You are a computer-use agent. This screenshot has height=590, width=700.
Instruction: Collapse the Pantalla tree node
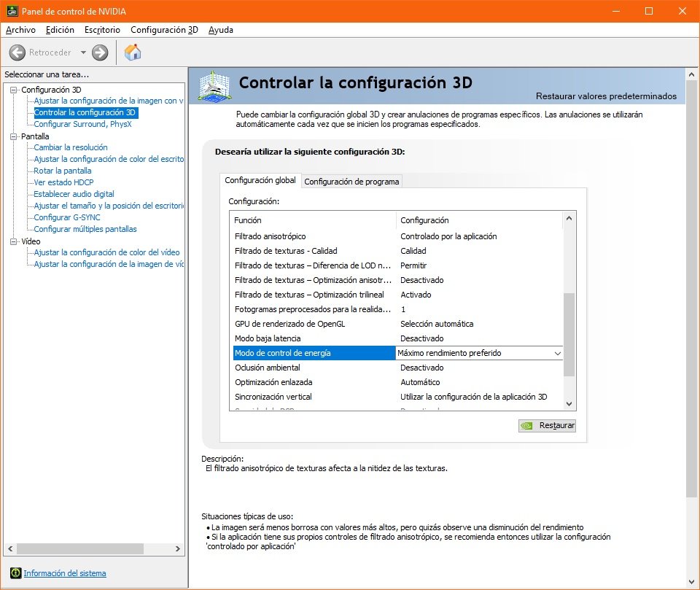[x=14, y=136]
